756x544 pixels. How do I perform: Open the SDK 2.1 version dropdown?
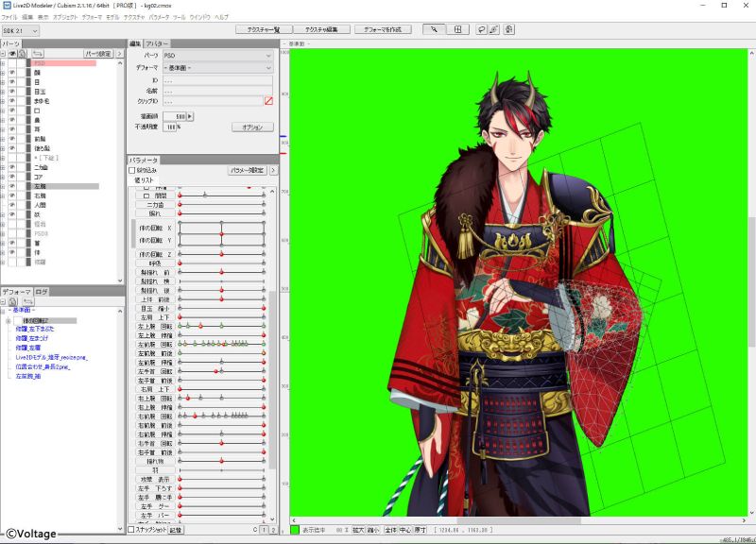(x=20, y=31)
